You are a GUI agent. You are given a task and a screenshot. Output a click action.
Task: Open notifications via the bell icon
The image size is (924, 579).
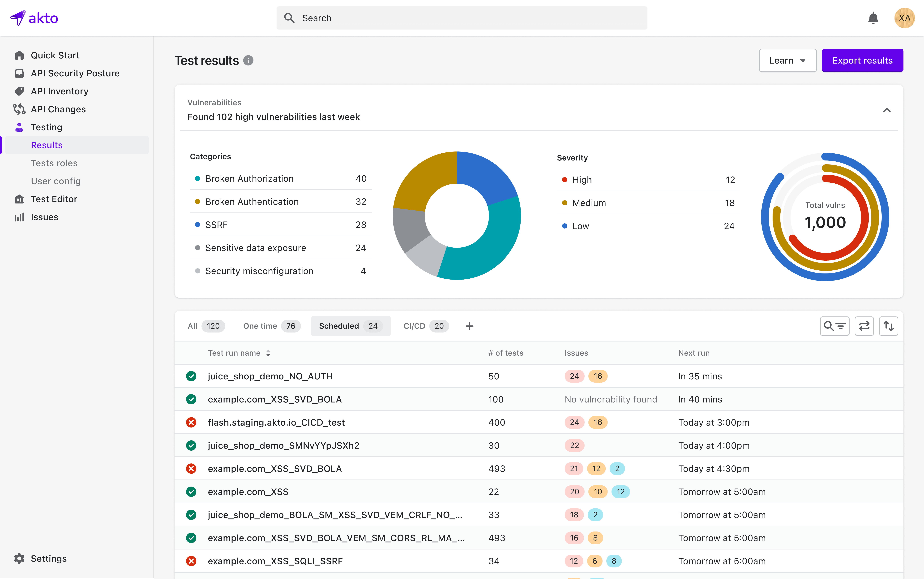pyautogui.click(x=873, y=18)
